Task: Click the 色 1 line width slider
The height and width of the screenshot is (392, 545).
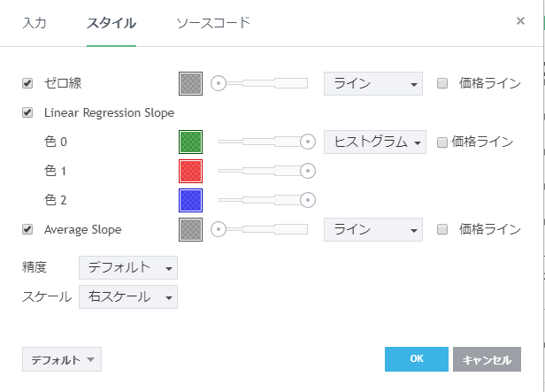Action: click(265, 170)
